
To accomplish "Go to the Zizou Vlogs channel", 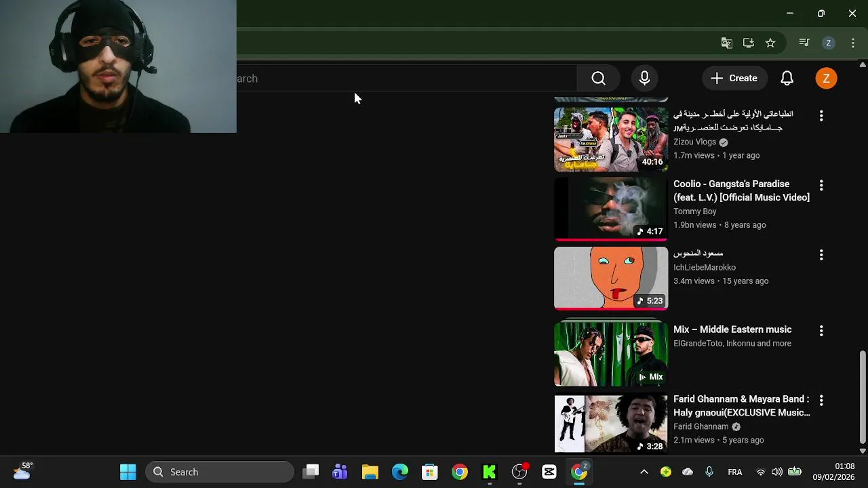I will 694,142.
